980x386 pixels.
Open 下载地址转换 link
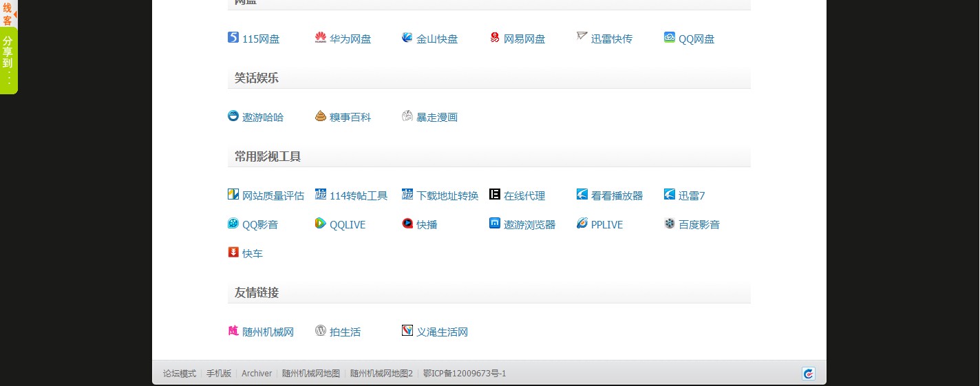[447, 196]
